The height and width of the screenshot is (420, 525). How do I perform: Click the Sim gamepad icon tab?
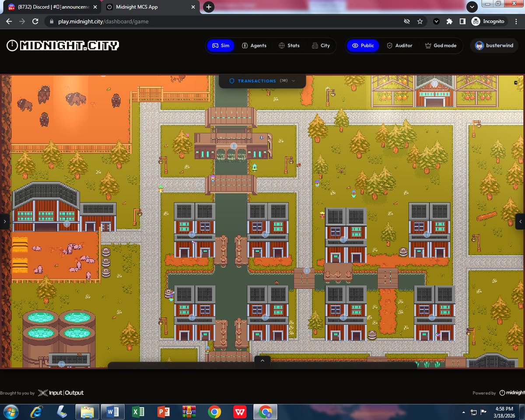(x=220, y=45)
